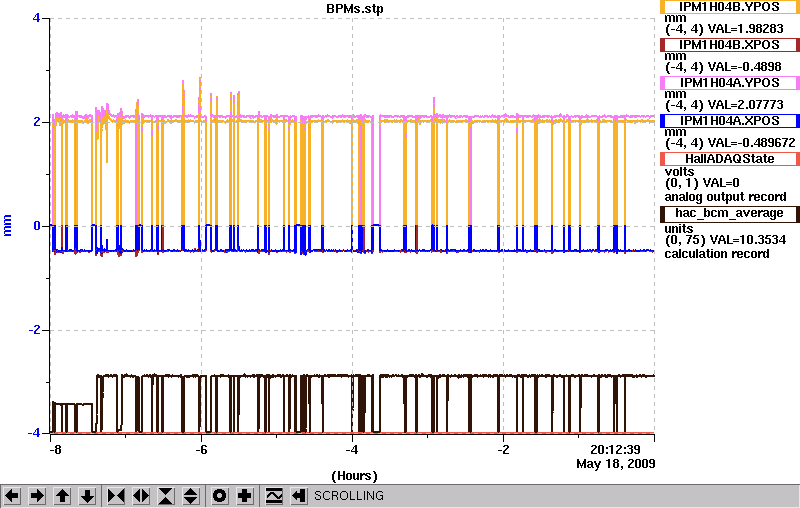Click the 'units' text under hac_bcm_average
The height and width of the screenshot is (508, 800).
tap(679, 228)
